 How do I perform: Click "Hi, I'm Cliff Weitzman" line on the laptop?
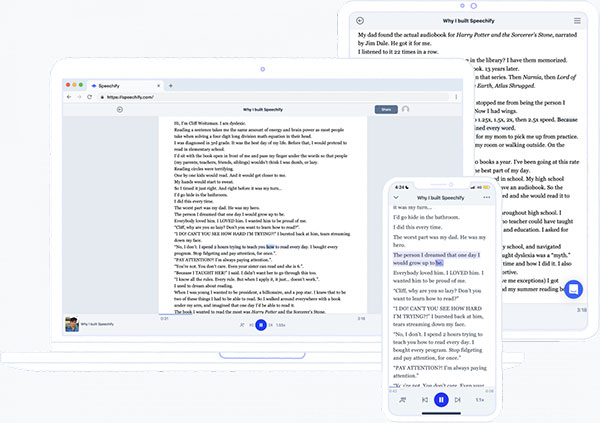tap(210, 123)
